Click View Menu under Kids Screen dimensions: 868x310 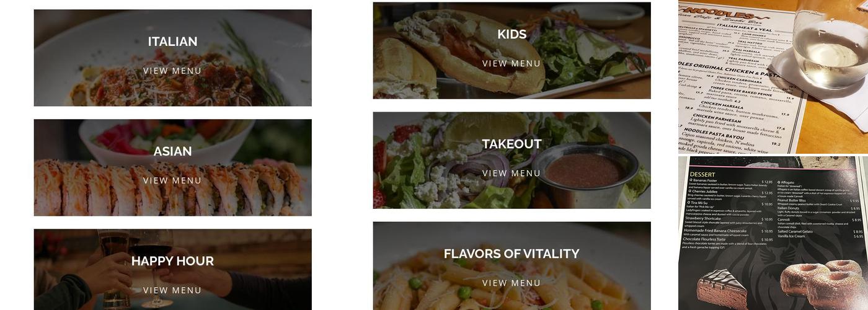point(511,63)
